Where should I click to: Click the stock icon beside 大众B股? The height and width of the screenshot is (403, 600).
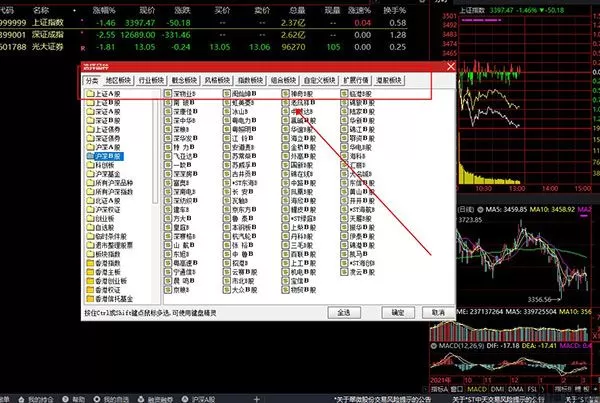tap(227, 290)
